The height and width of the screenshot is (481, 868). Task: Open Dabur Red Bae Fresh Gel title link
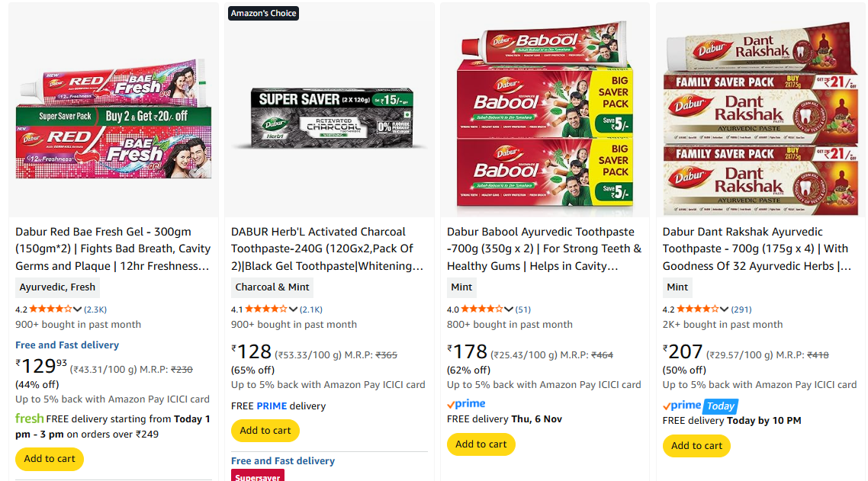click(x=113, y=249)
